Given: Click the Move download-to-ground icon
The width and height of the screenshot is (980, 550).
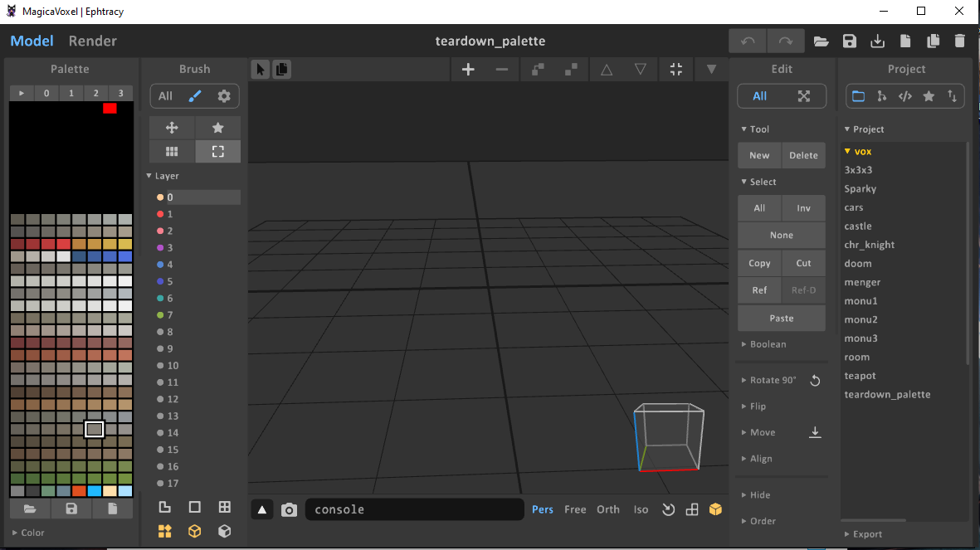Looking at the screenshot, I should [815, 432].
